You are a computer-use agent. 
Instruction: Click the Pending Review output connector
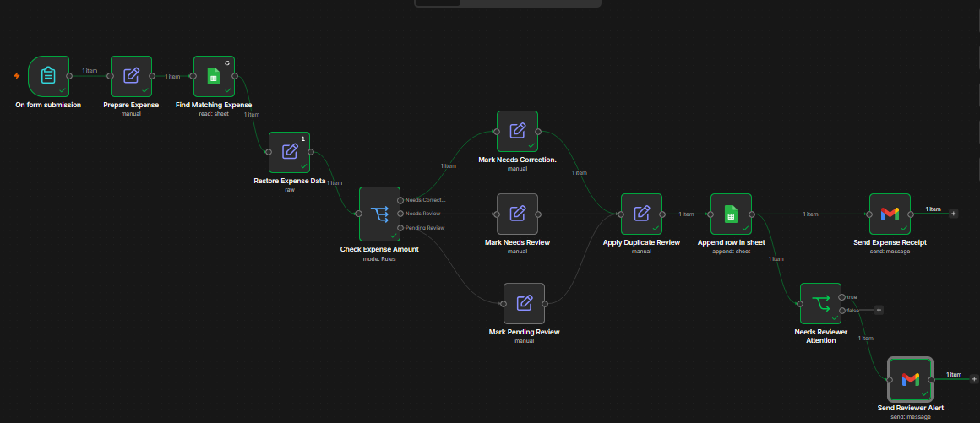(x=400, y=227)
